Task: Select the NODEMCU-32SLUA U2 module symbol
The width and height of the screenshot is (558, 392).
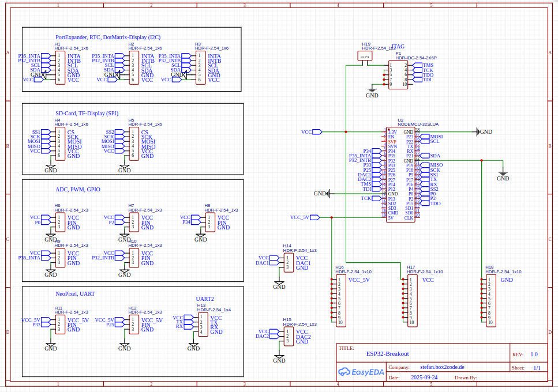Action: 400,174
